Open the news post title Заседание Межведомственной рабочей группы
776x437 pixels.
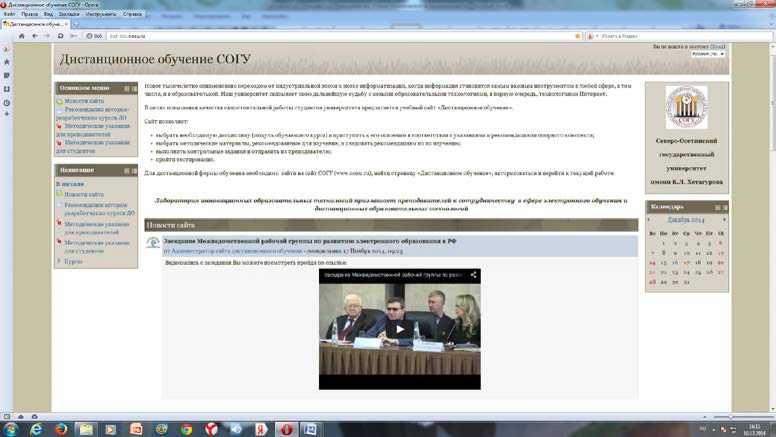pos(310,241)
